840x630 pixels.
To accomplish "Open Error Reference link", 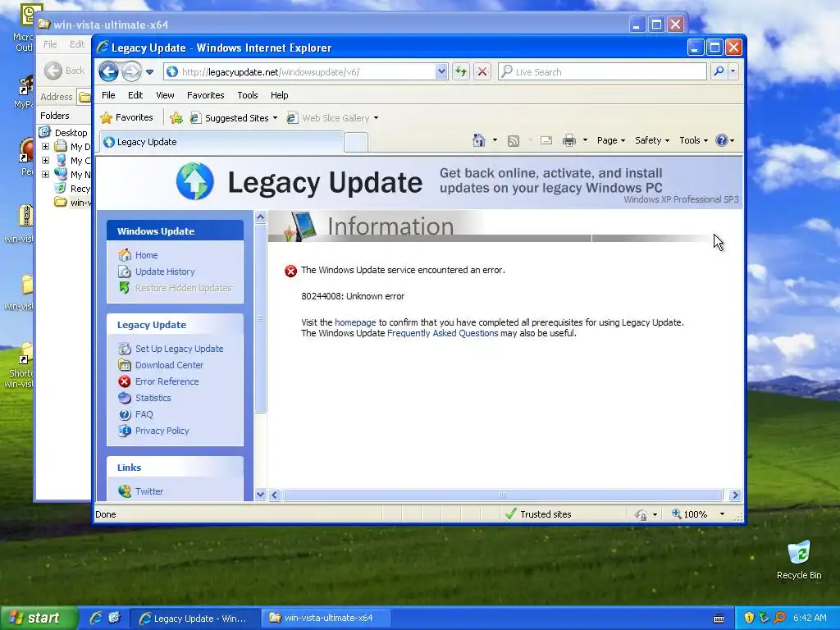I will click(x=167, y=381).
